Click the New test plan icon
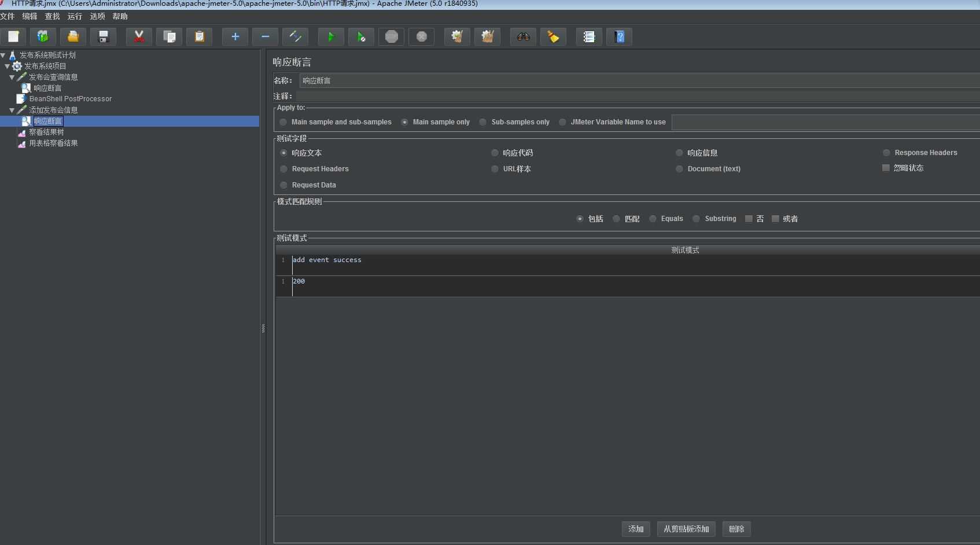Viewport: 980px width, 545px height. (x=13, y=36)
